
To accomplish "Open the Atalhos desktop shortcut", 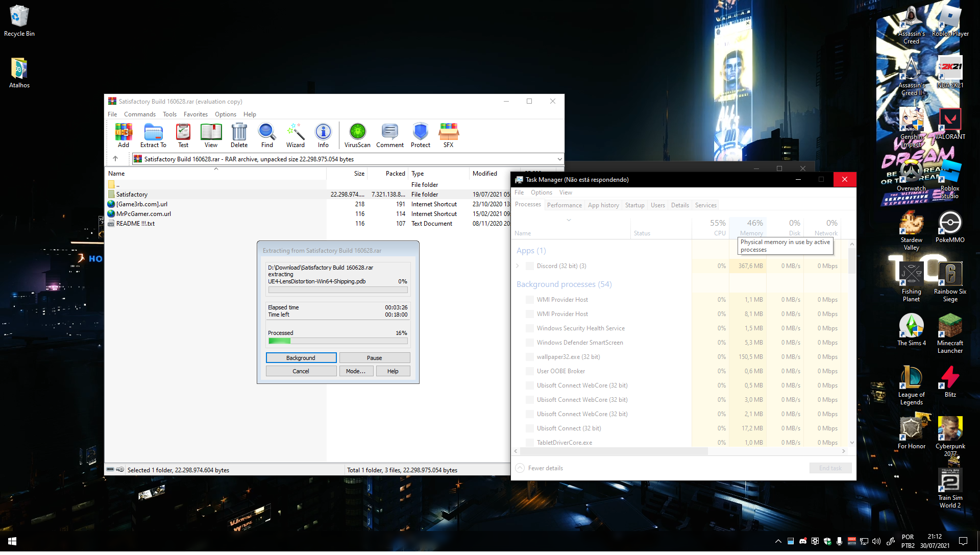I will pos(19,72).
